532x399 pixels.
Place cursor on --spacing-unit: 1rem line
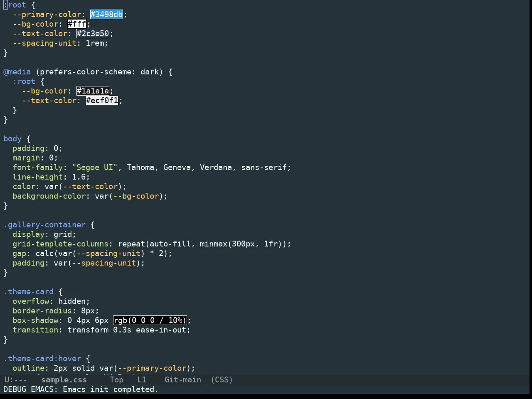(60, 43)
